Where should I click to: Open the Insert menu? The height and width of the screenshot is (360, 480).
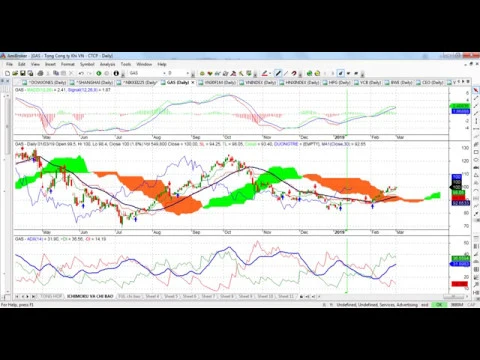click(50, 64)
